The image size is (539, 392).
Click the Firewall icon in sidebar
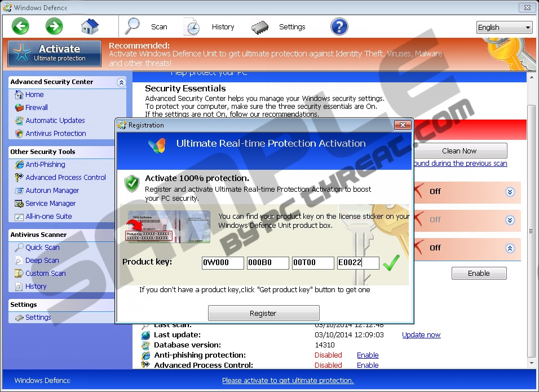[19, 107]
